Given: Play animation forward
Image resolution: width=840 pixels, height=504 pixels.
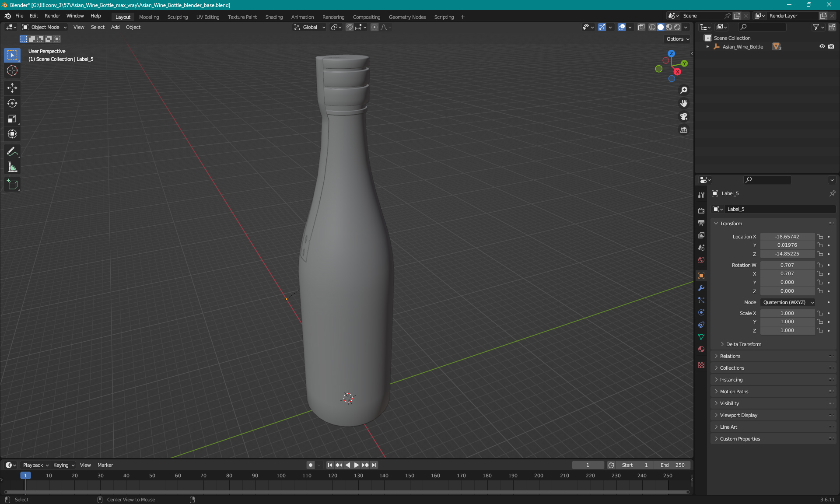Looking at the screenshot, I should point(356,465).
